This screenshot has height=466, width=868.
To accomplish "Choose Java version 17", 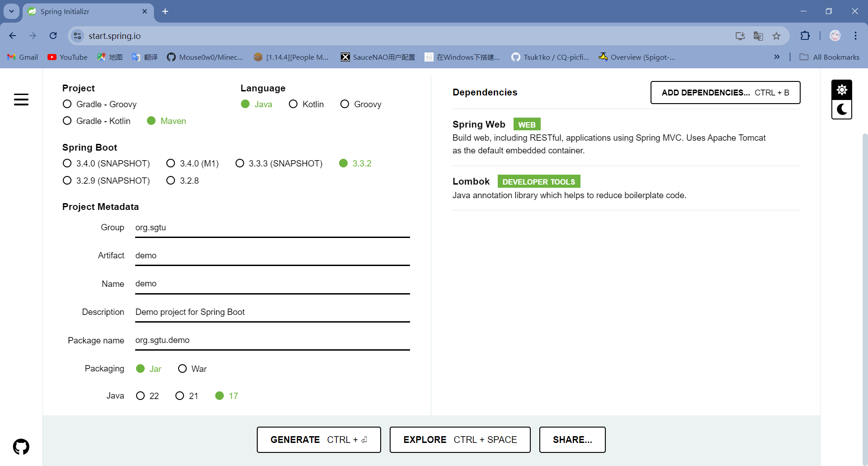I will 226,396.
